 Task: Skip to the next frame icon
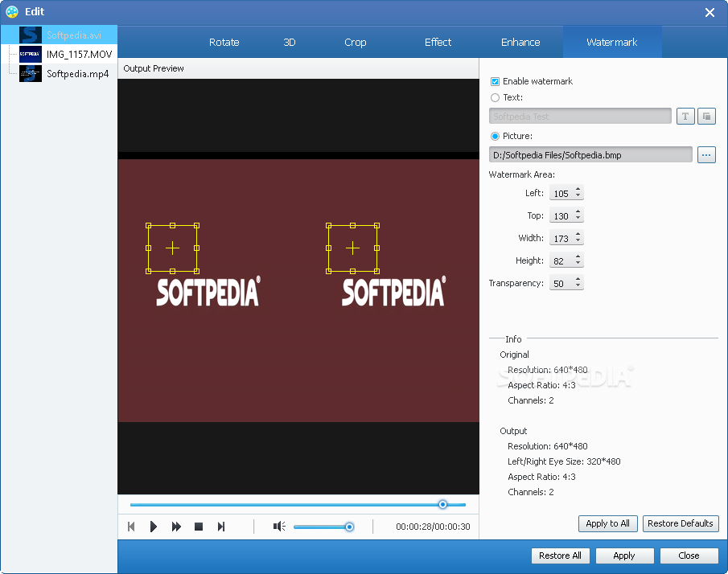pos(221,527)
